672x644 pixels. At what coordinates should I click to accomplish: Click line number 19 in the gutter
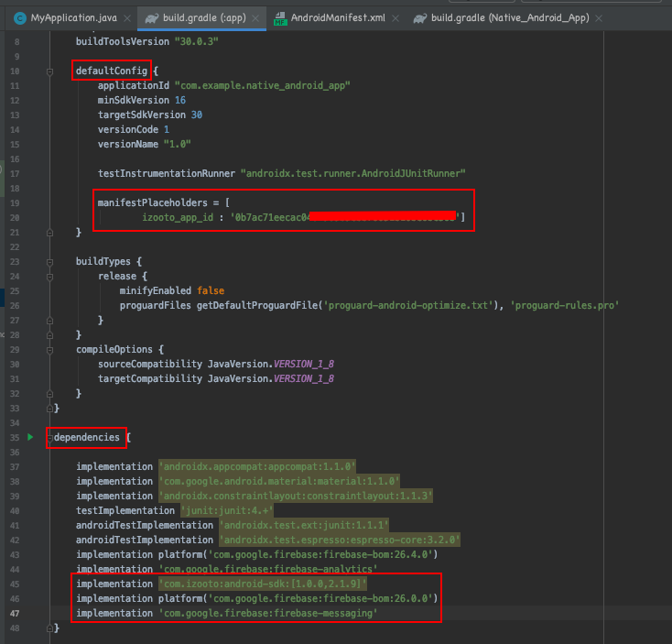[x=15, y=202]
